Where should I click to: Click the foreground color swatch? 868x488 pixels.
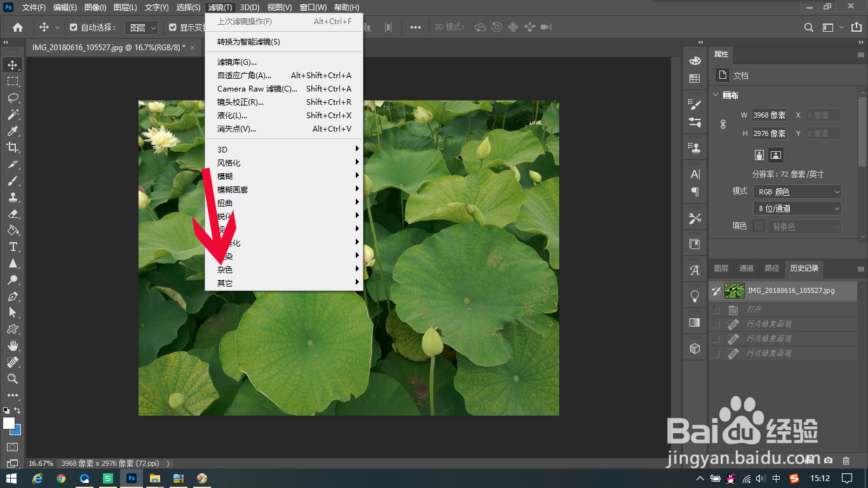click(x=8, y=423)
